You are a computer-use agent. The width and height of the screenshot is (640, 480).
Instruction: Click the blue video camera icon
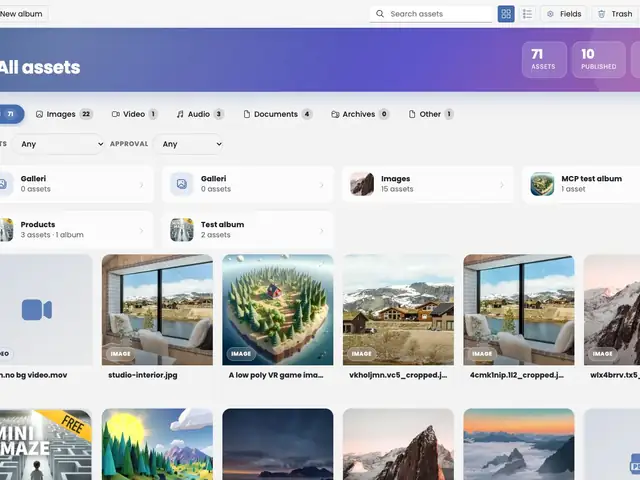pyautogui.click(x=37, y=310)
